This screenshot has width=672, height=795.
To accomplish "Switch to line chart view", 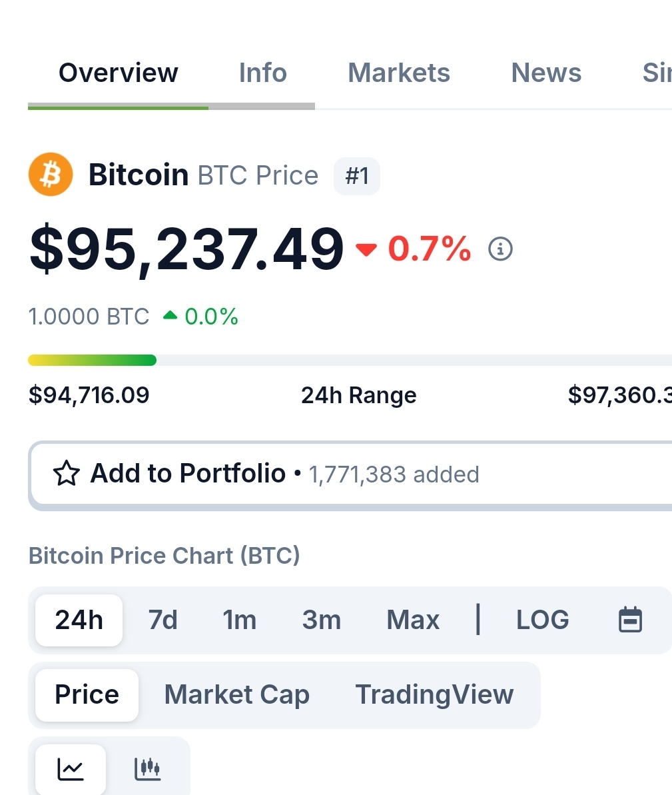I will click(x=71, y=769).
